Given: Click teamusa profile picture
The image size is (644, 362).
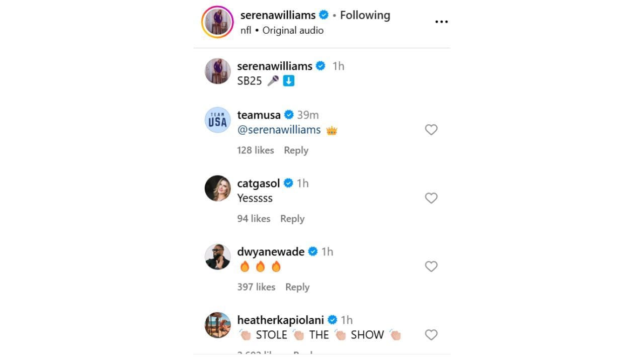Looking at the screenshot, I should (x=217, y=120).
